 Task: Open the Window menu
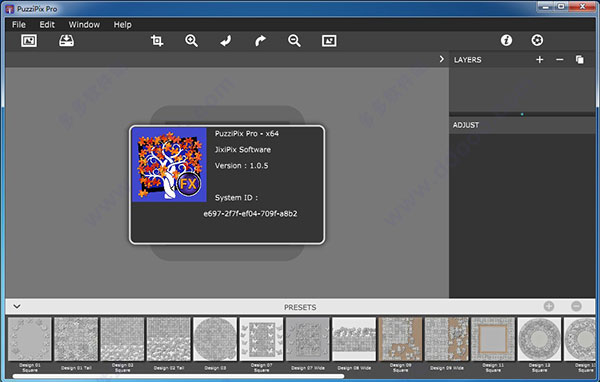[84, 24]
